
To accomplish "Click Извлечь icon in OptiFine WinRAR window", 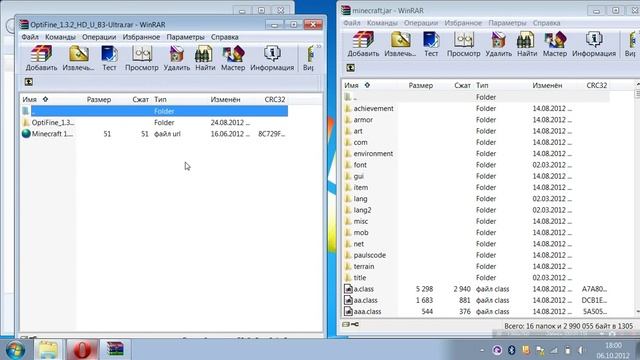I will tap(78, 59).
